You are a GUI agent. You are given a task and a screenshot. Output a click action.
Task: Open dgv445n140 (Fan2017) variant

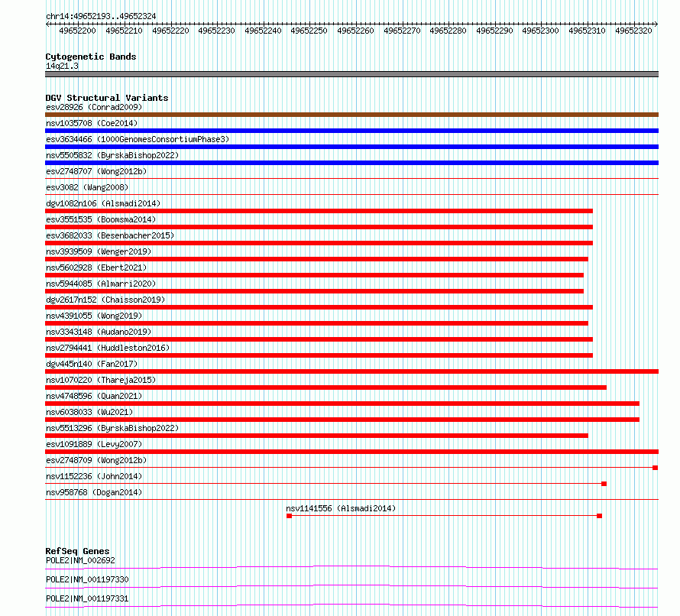click(x=92, y=364)
